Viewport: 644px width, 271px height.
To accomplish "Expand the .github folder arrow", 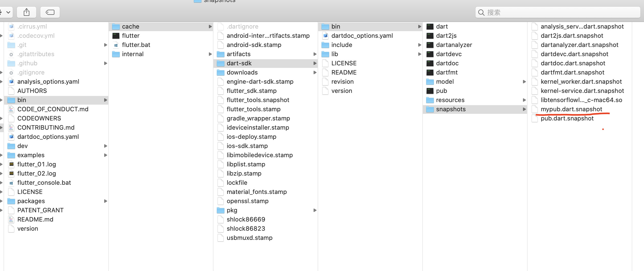I will pos(105,63).
